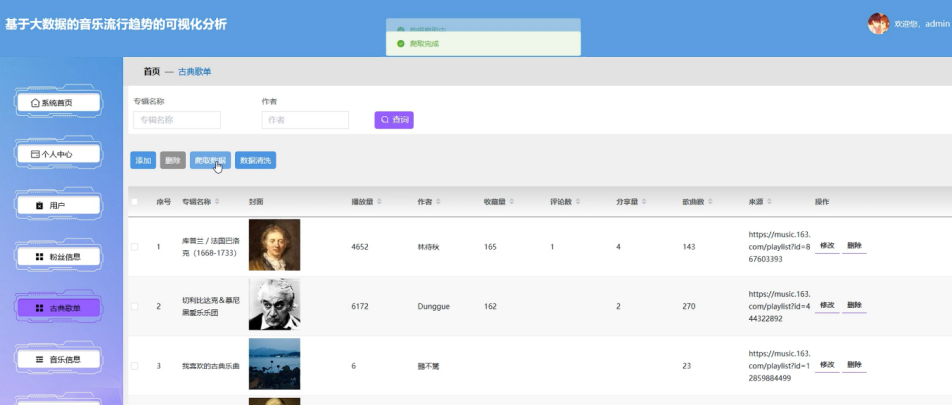Viewport: 952px width, 405px height.
Task: Click source URL ending in 444322892
Action: point(780,306)
